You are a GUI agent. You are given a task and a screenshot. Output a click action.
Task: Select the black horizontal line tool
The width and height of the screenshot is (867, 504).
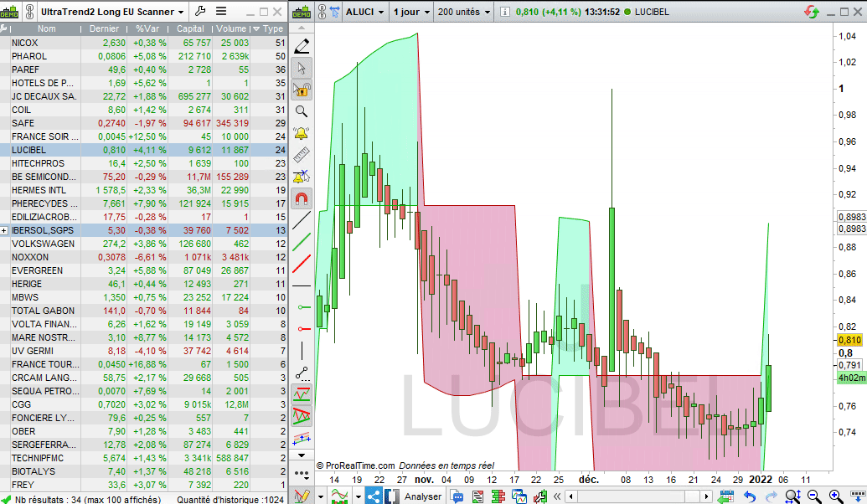[x=302, y=285]
